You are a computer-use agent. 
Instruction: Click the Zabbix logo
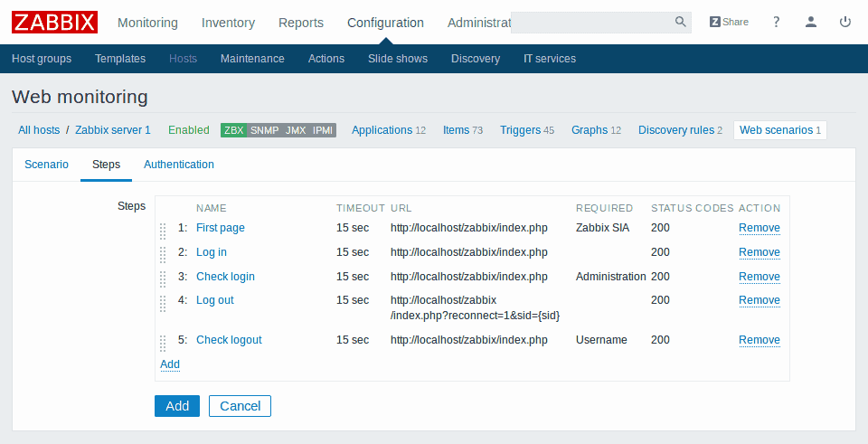pos(54,22)
